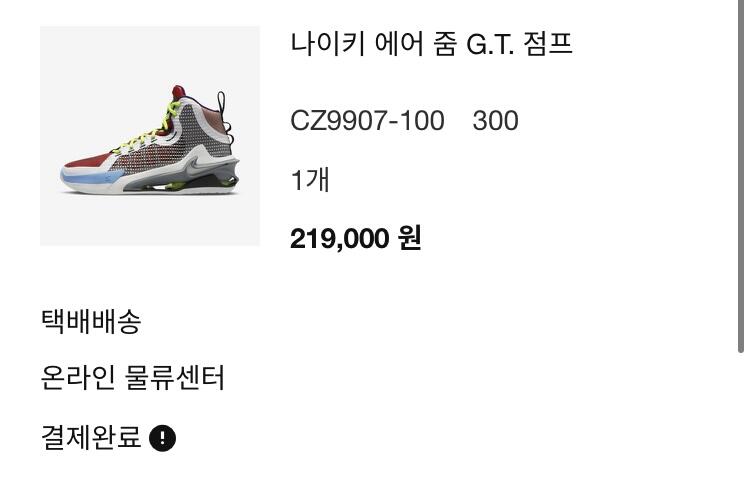750x486 pixels.
Task: Click the 결제완료 payment status text
Action: tap(91, 437)
